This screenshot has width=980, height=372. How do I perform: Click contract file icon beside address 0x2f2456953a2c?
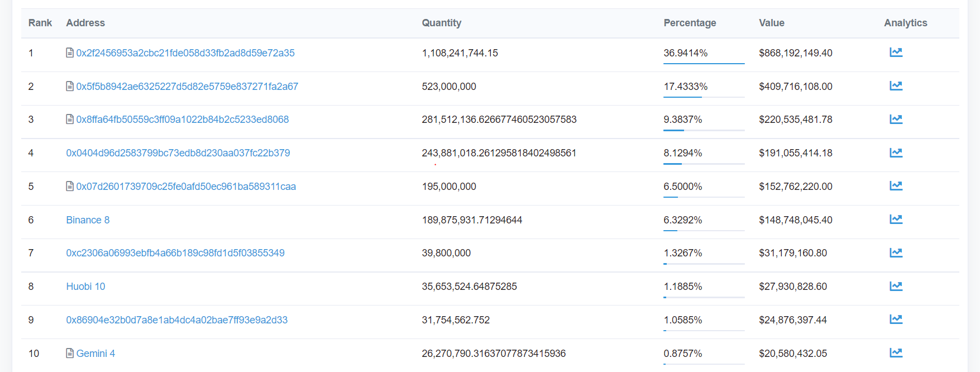point(70,53)
